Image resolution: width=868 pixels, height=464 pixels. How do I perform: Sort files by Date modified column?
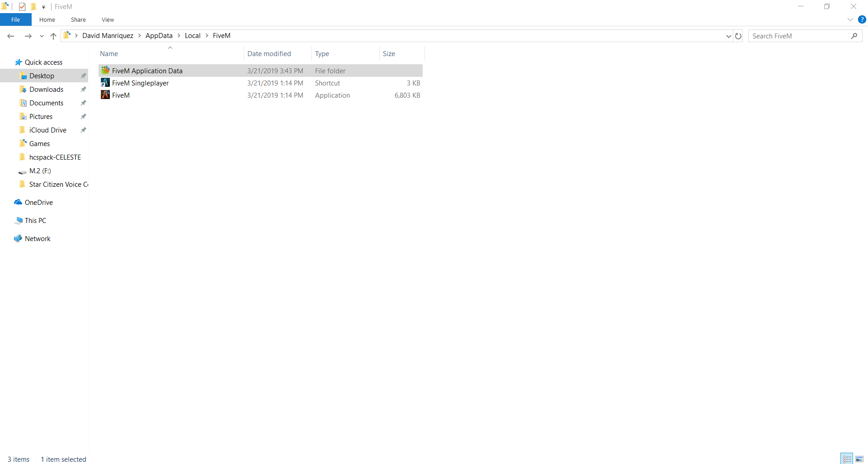tap(278, 53)
